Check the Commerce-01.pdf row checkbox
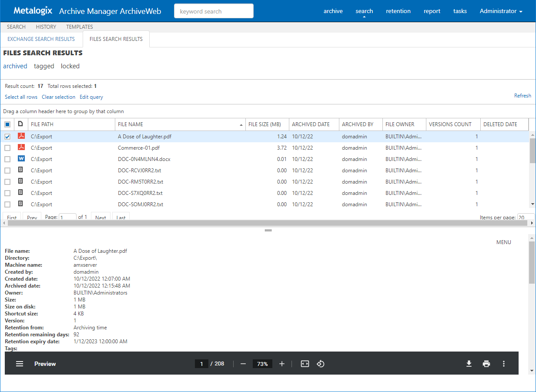Viewport: 536px width, 392px height. coord(7,148)
